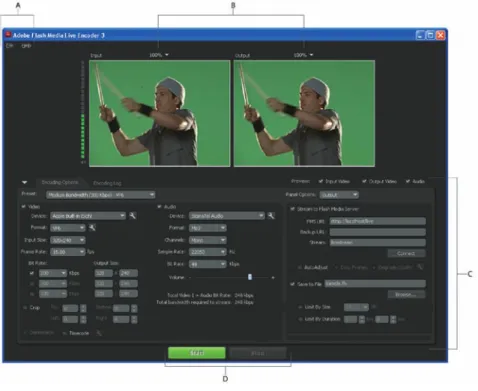478x391 pixels.
Task: Open the audio Device dropdown
Action: coord(227,216)
